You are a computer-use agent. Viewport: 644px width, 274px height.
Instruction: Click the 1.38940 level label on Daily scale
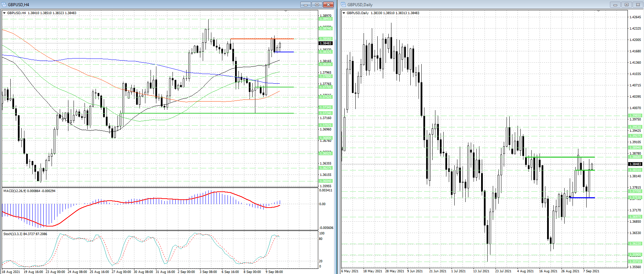[x=635, y=148]
